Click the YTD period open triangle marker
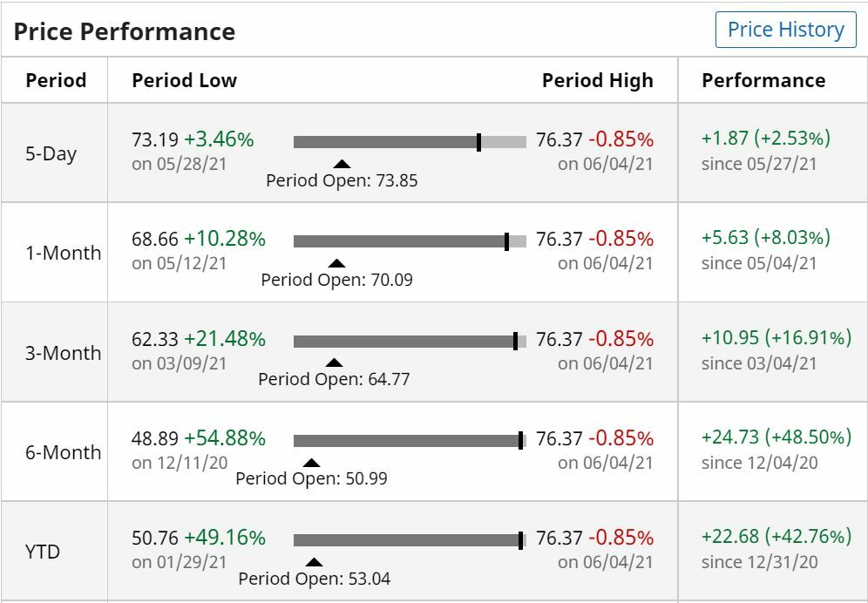The height and width of the screenshot is (603, 868). [314, 562]
